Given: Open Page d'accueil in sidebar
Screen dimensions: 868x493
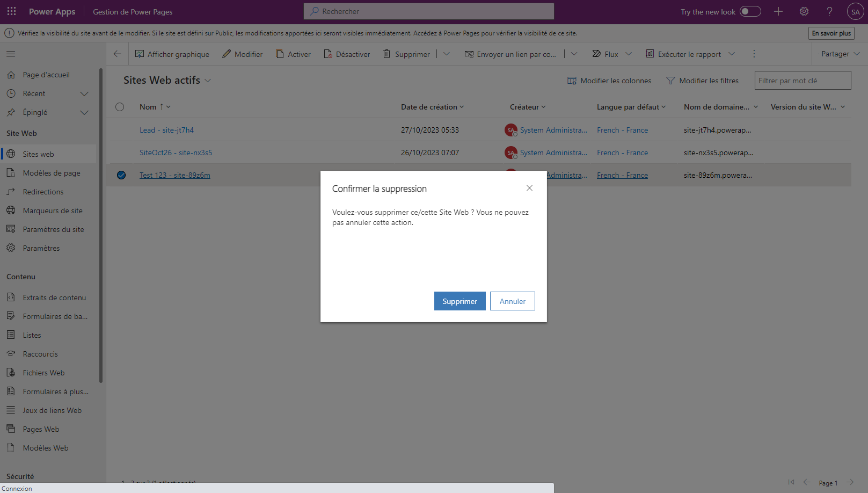Looking at the screenshot, I should (46, 75).
